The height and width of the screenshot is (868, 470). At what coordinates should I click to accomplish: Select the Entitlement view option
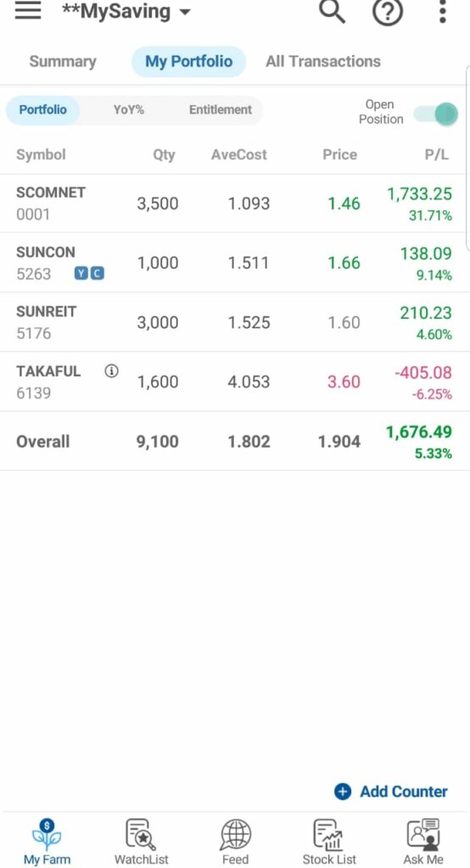point(221,109)
